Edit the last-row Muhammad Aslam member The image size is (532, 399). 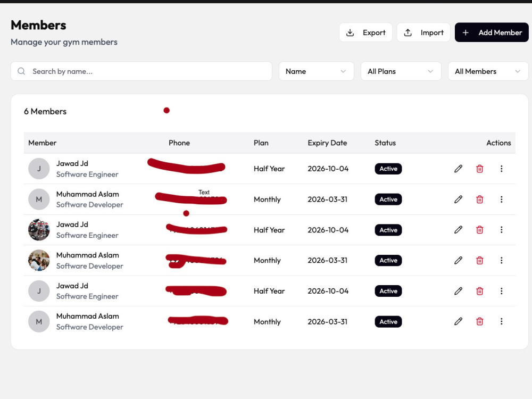pyautogui.click(x=458, y=321)
